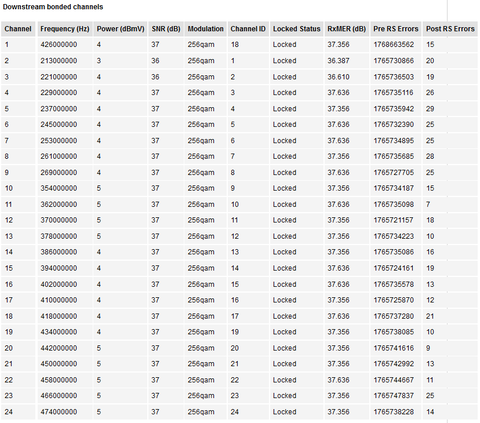
Task: Select frequency value 261000000
Action: tap(59, 156)
